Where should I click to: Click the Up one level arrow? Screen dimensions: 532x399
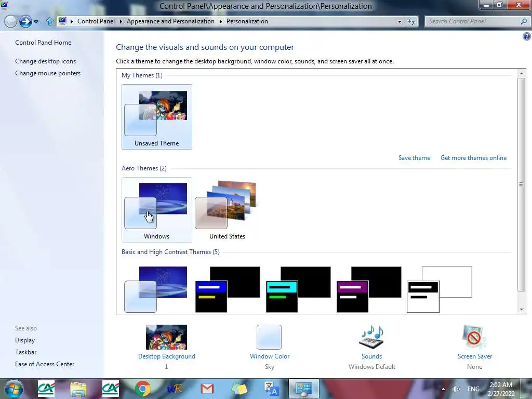coord(50,21)
